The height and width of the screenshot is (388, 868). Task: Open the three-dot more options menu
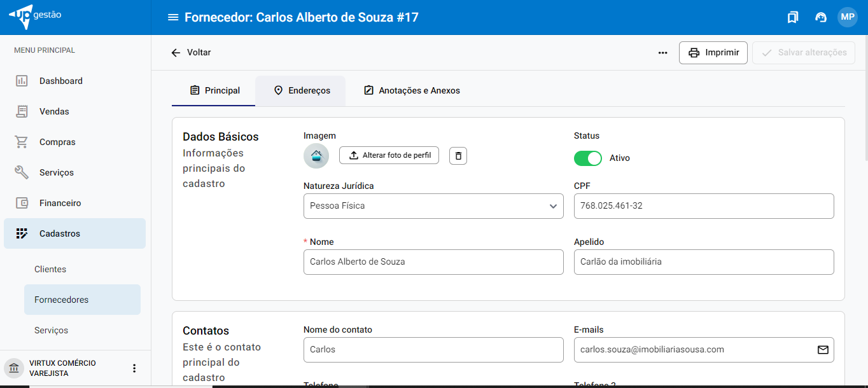pos(662,53)
